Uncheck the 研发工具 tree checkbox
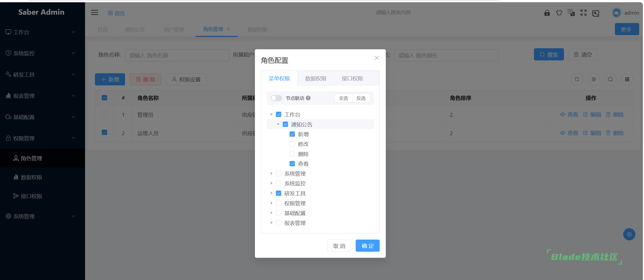This screenshot has width=644, height=280. click(x=278, y=193)
